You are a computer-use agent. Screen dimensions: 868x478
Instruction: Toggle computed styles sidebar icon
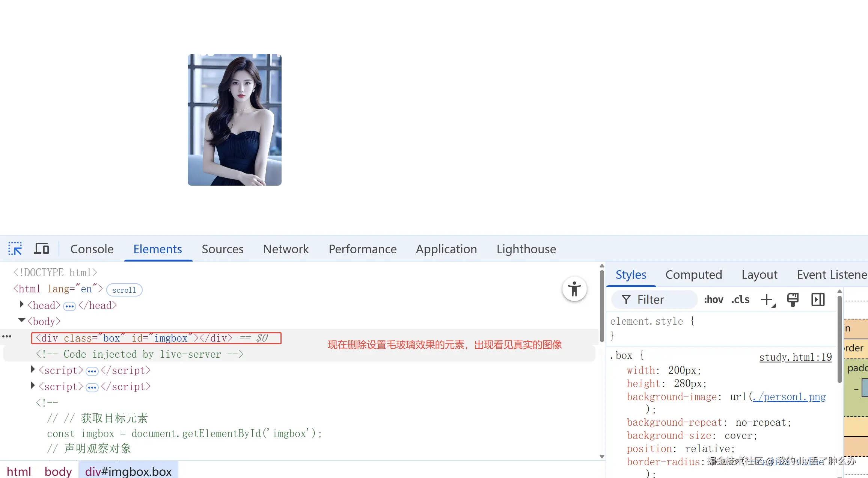pyautogui.click(x=818, y=300)
